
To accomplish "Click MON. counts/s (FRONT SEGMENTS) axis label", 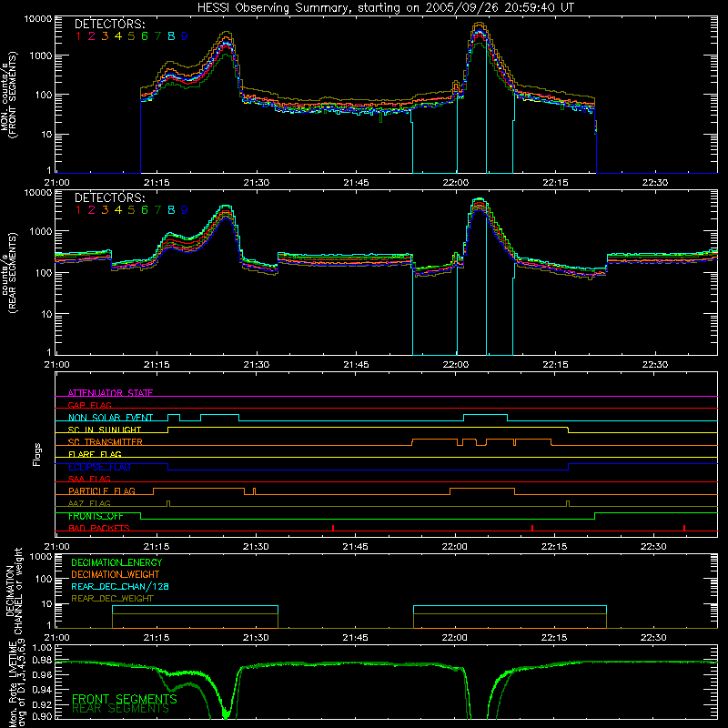I will (x=9, y=95).
